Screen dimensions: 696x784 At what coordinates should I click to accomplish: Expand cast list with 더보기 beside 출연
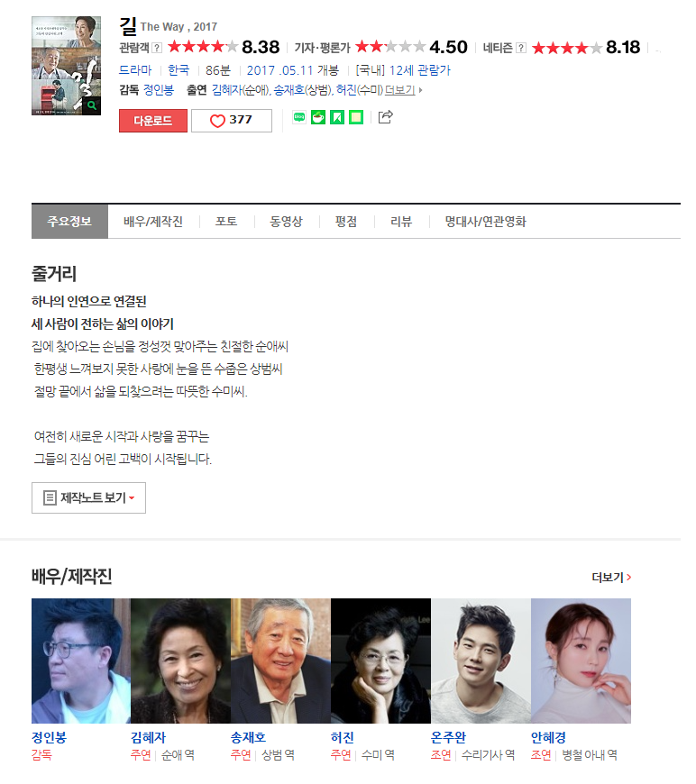pos(403,90)
